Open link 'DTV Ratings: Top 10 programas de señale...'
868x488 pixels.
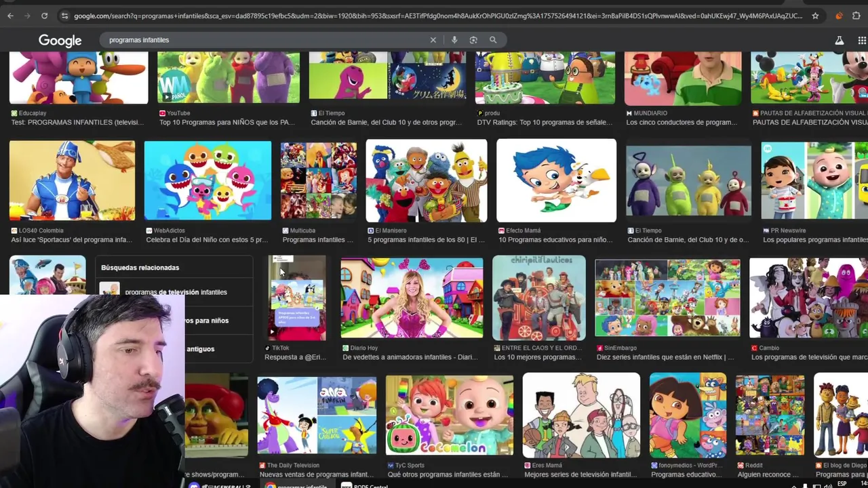(545, 123)
